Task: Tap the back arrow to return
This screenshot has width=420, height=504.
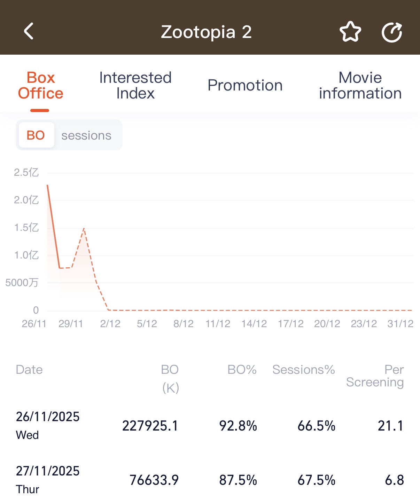Action: pyautogui.click(x=29, y=32)
